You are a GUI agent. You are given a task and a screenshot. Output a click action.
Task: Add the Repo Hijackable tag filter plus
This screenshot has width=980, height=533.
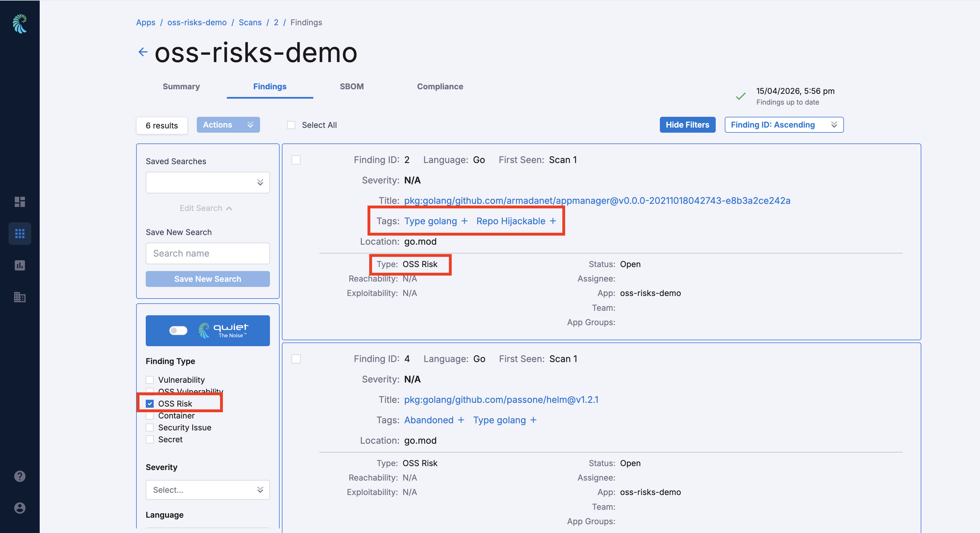click(x=553, y=221)
